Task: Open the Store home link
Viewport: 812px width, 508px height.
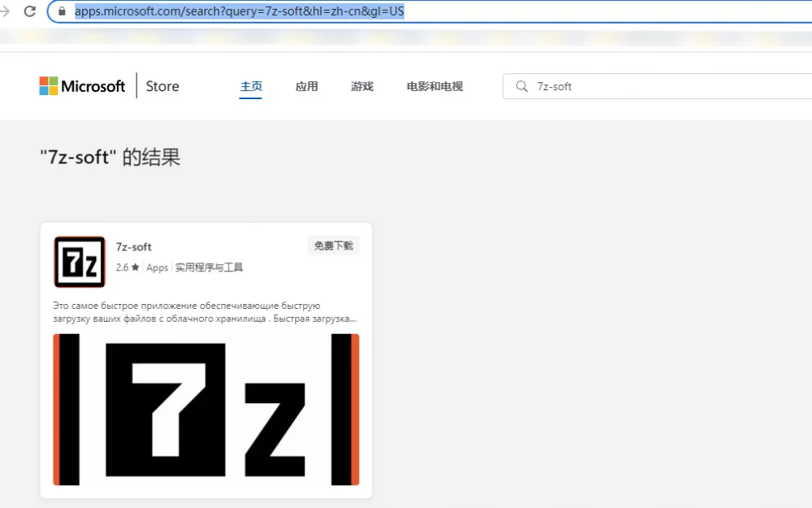Action: (162, 86)
